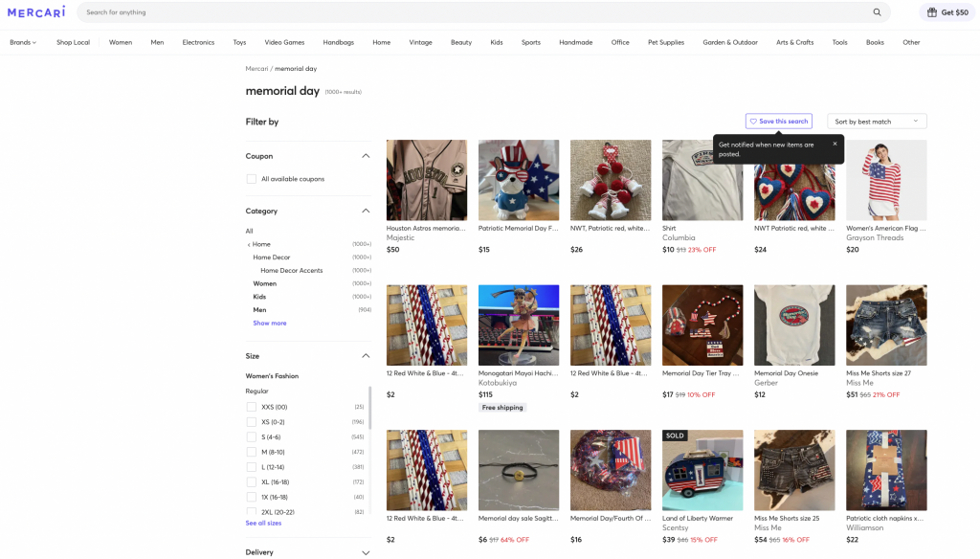
Task: Check the XS (0-2) size box
Action: [x=252, y=422]
